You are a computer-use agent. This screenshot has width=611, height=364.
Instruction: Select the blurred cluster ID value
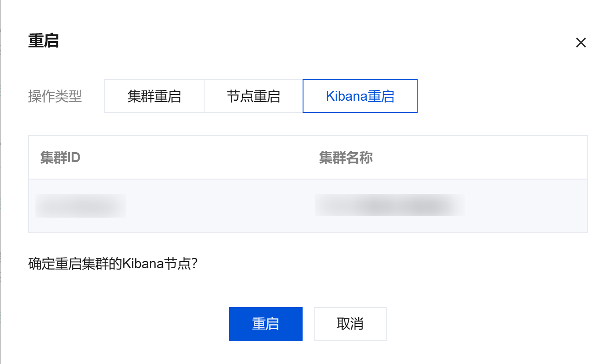(81, 206)
